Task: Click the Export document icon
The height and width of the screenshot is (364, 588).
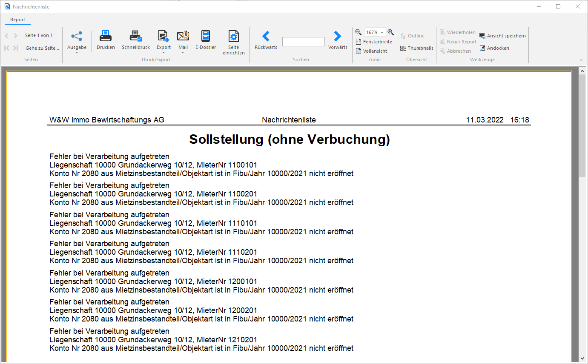Action: (163, 36)
